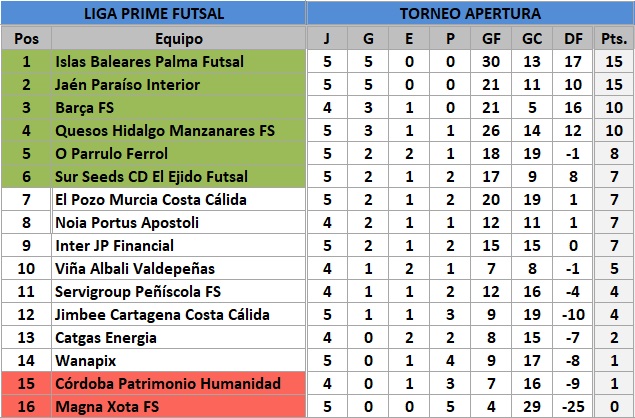Select the Jaén Paraíso Interior team cell
The width and height of the screenshot is (635, 418).
pyautogui.click(x=178, y=85)
